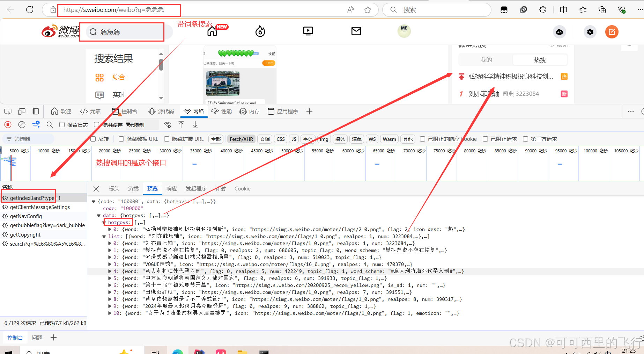The width and height of the screenshot is (644, 354).
Task: Click import HAR upload arrow icon
Action: pos(181,125)
